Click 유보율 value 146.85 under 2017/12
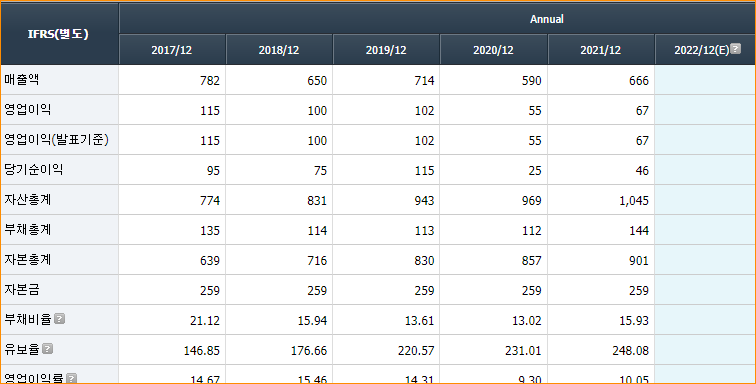Image resolution: width=756 pixels, height=384 pixels. (x=202, y=350)
